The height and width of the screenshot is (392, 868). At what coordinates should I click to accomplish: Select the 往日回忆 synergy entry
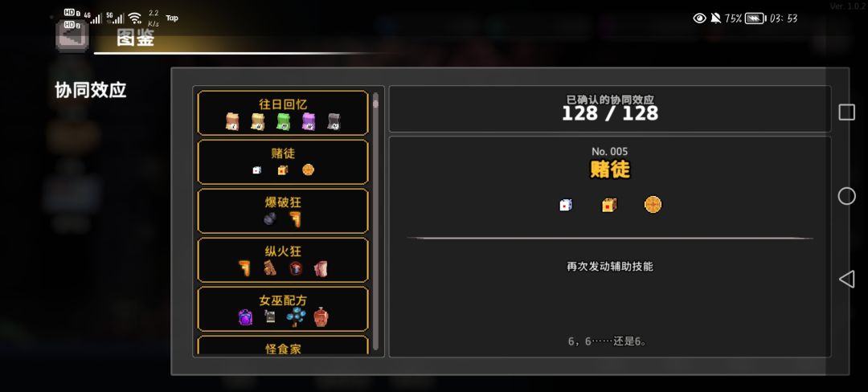283,112
